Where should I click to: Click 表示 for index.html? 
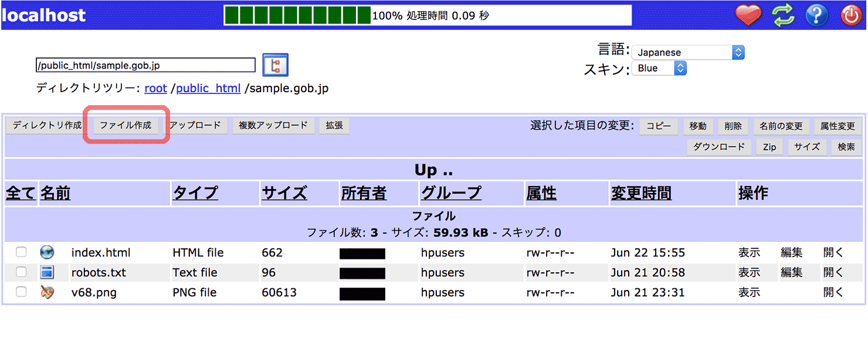[749, 253]
